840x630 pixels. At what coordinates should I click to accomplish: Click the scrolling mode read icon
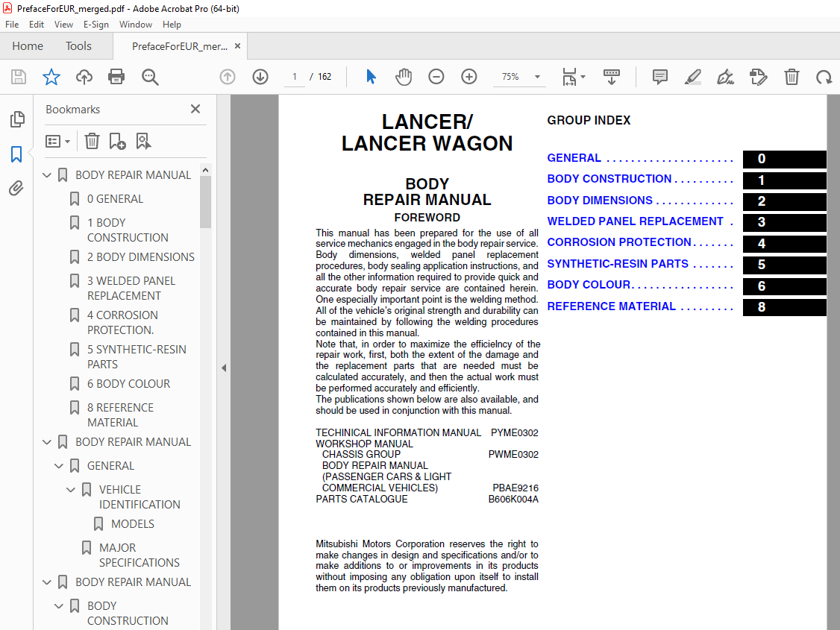click(611, 77)
